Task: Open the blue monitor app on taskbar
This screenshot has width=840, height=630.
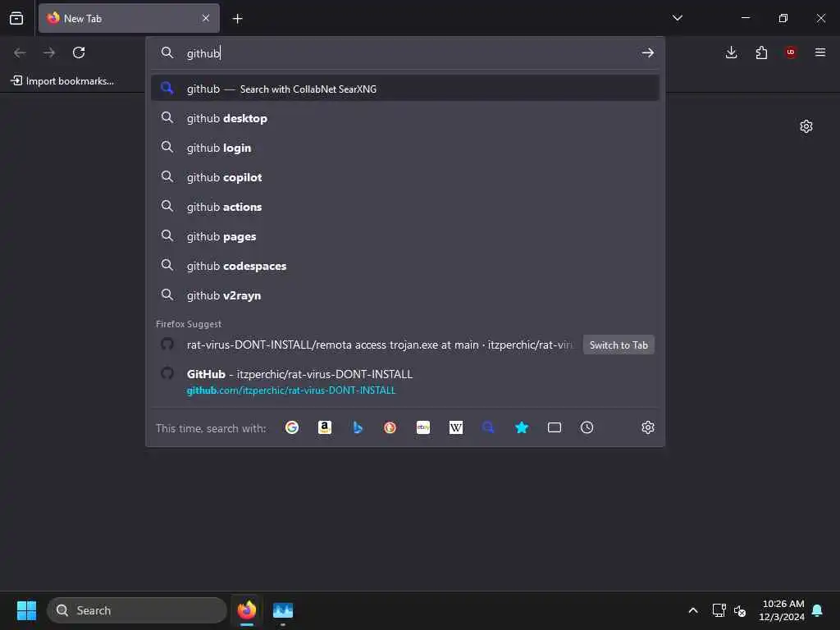Action: [283, 610]
